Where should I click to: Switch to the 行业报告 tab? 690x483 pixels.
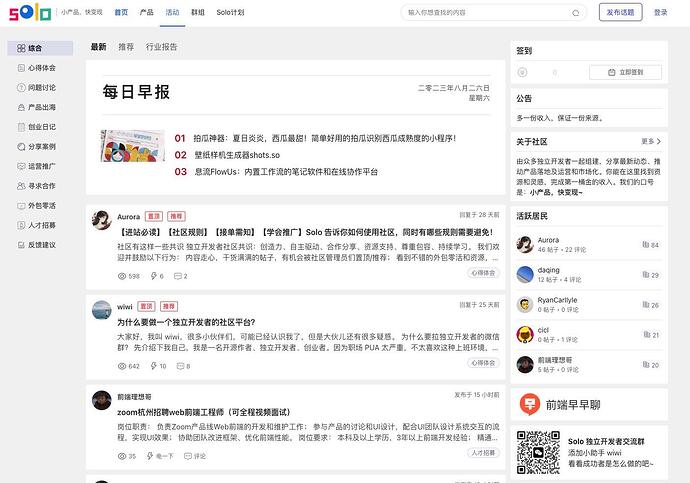point(162,47)
